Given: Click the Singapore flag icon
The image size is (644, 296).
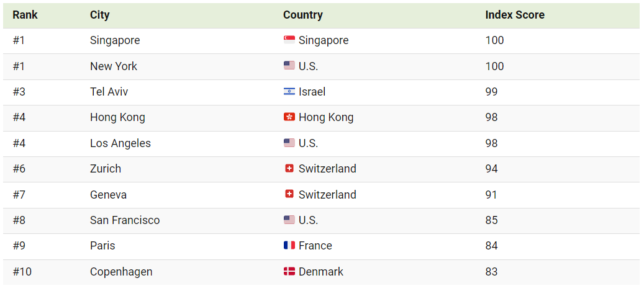Looking at the screenshot, I should coord(289,40).
